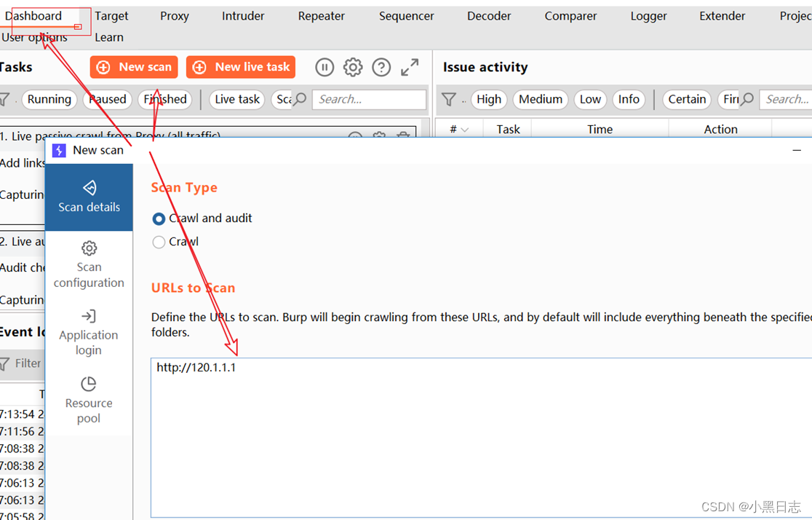The width and height of the screenshot is (812, 520).
Task: Click the Application login arrow icon
Action: (x=89, y=316)
